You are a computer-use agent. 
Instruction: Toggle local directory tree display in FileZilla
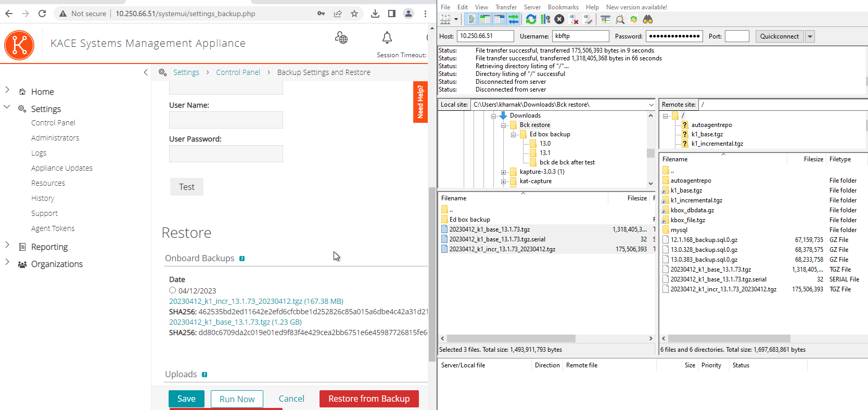tap(486, 19)
